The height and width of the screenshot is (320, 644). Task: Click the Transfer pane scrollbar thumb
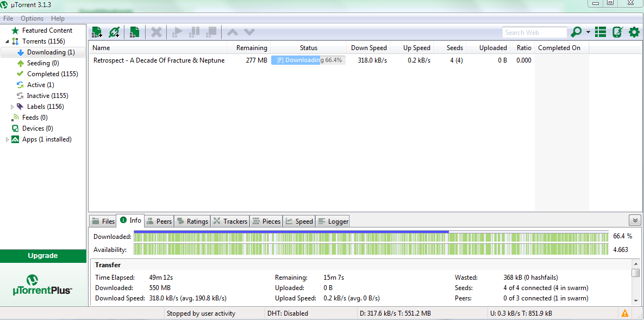pos(636,273)
